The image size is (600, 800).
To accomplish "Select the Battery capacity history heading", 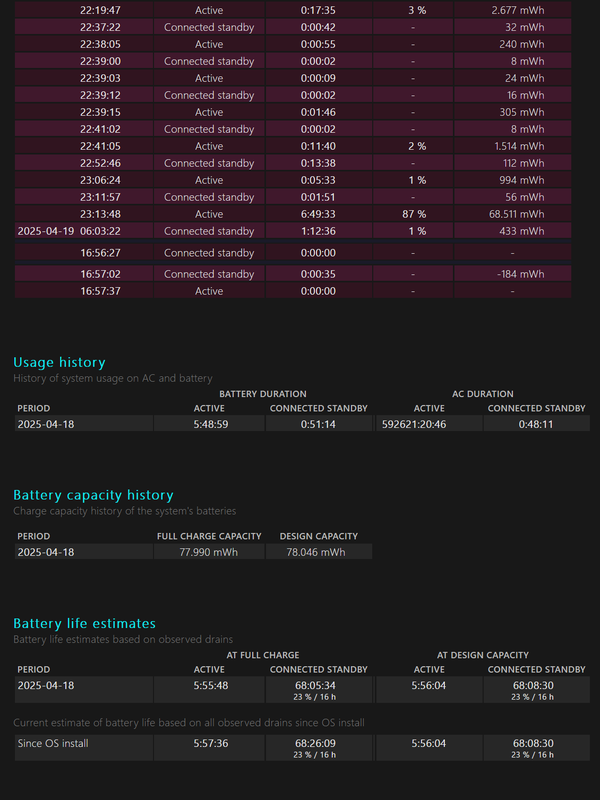I will 93,495.
